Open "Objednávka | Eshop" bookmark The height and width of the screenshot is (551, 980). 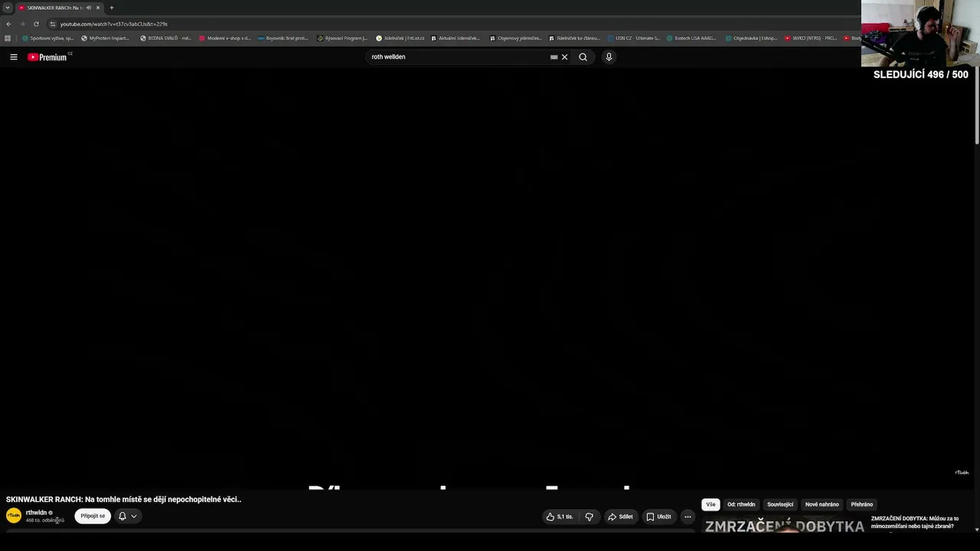(x=751, y=37)
